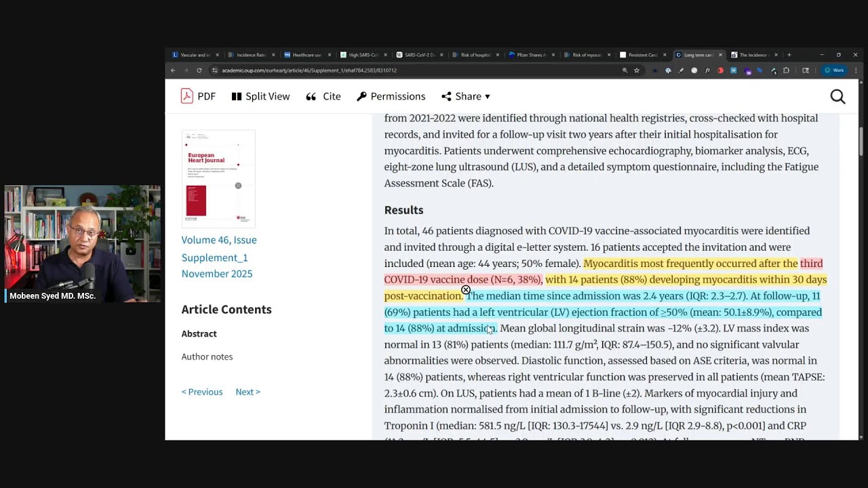Viewport: 868px width, 488px height.
Task: Open the fx extension icon
Action: pyautogui.click(x=707, y=70)
